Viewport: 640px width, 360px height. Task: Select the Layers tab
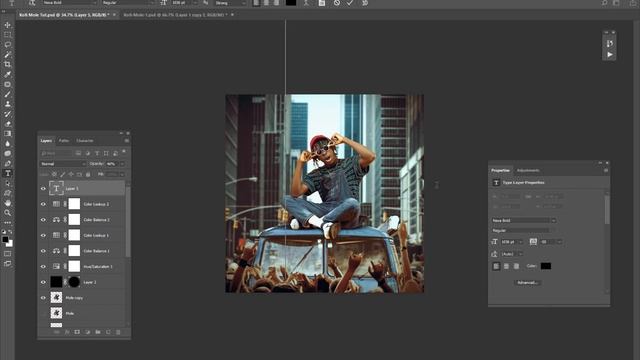coord(46,141)
